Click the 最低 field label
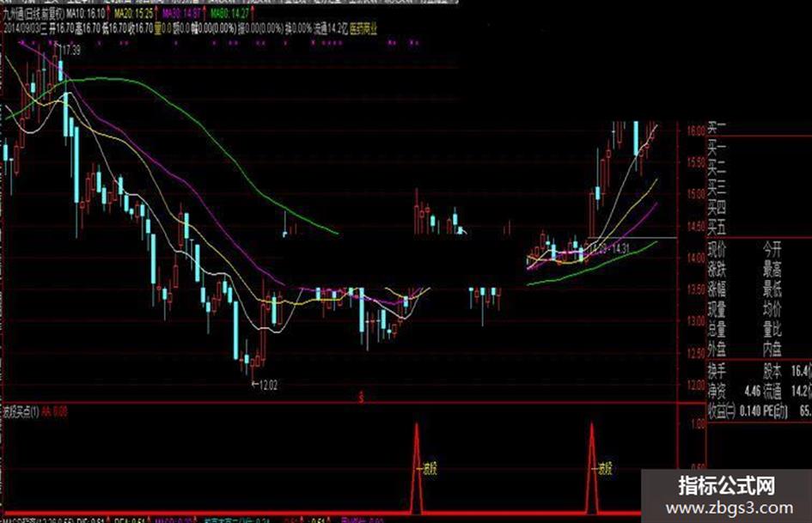 tap(772, 289)
